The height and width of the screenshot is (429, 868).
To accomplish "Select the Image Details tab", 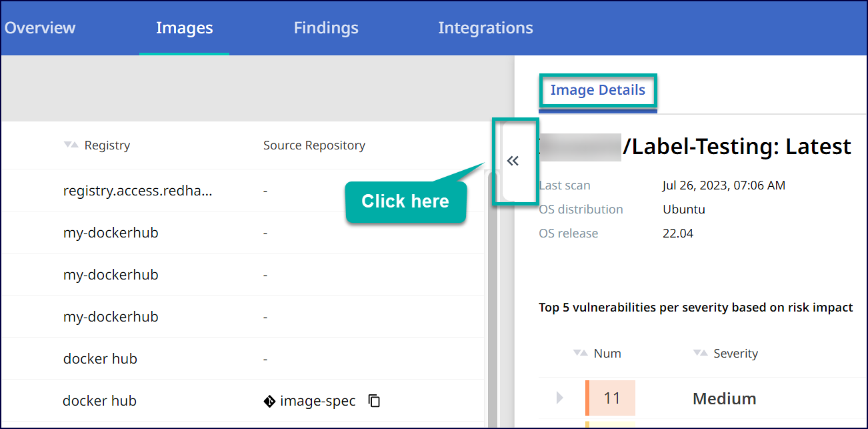I will 597,90.
